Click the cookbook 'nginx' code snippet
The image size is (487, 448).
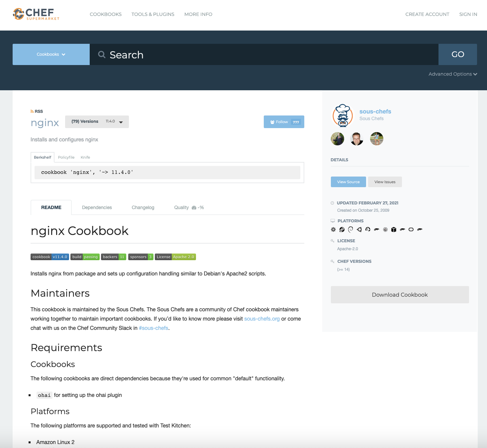167,173
